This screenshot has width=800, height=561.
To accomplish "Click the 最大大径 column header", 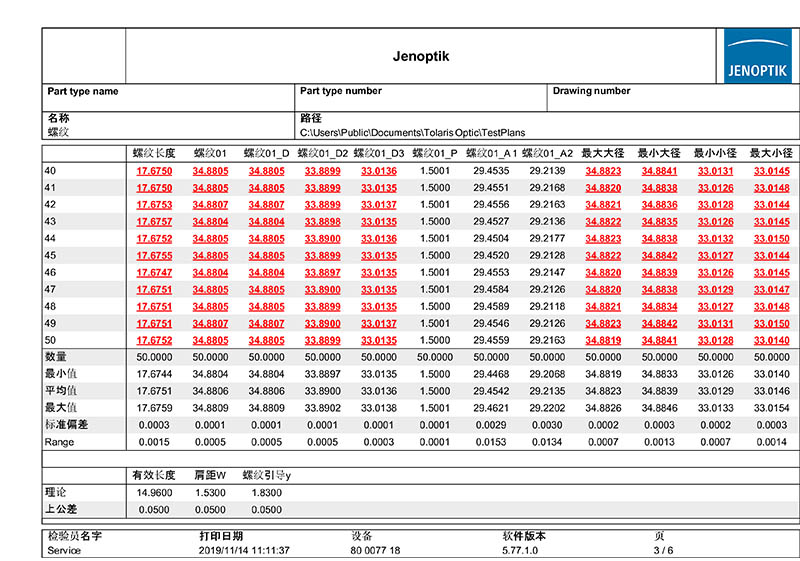I will (x=603, y=153).
